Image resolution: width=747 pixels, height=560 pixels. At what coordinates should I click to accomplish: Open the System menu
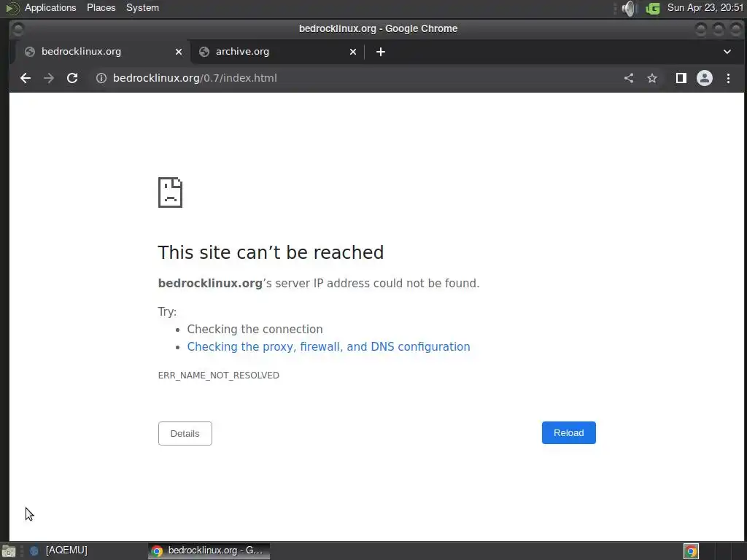click(x=142, y=7)
